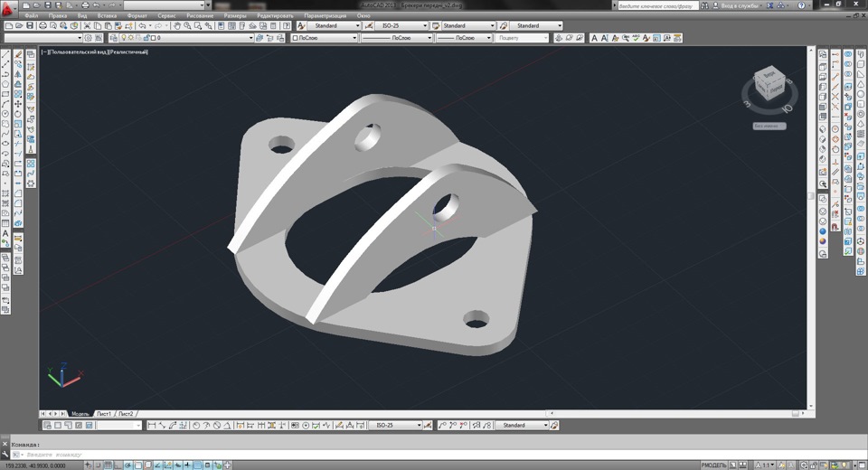Click the UCS name label below ViewCube
868x470 pixels.
point(769,127)
